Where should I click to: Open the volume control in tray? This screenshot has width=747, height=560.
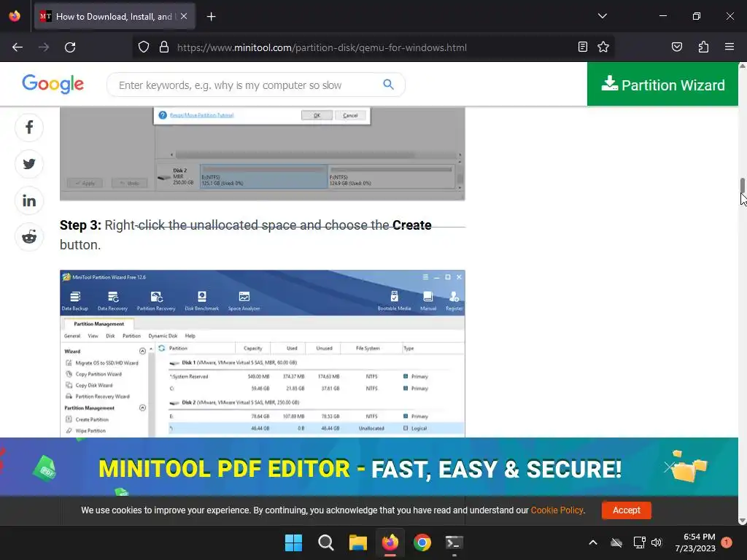pos(657,542)
